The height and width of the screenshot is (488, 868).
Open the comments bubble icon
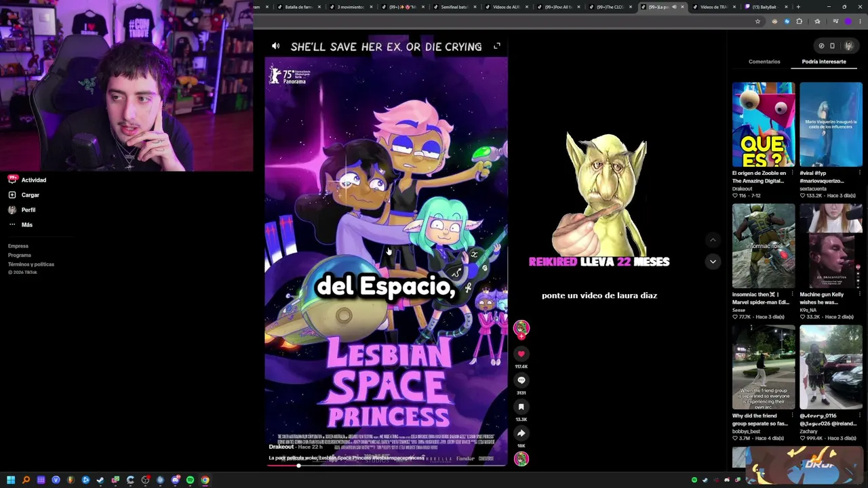tap(521, 380)
